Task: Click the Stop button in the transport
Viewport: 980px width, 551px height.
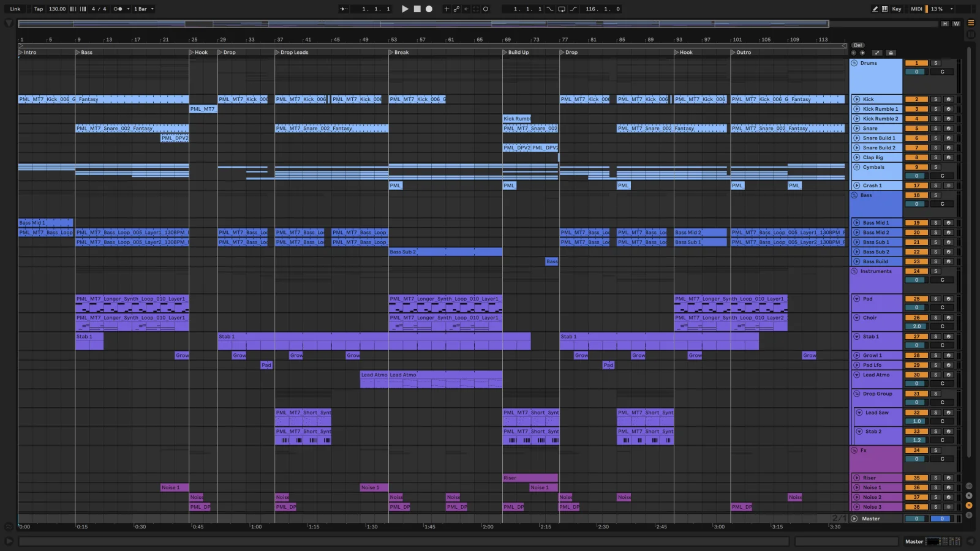Action: [x=417, y=9]
